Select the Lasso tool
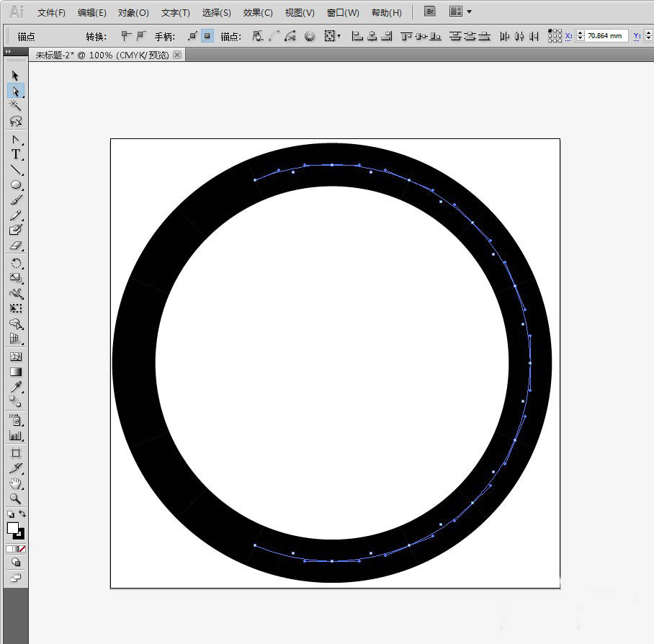This screenshot has height=644, width=654. 15,121
